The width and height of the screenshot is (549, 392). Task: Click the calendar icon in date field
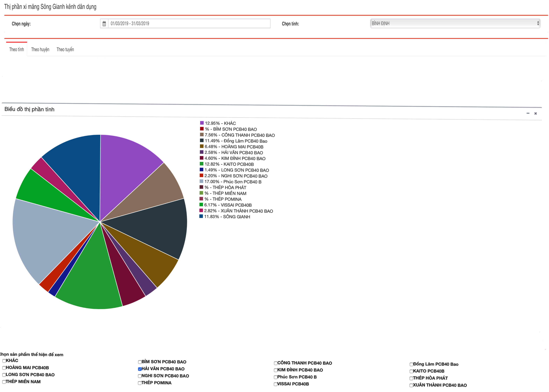[x=104, y=24]
